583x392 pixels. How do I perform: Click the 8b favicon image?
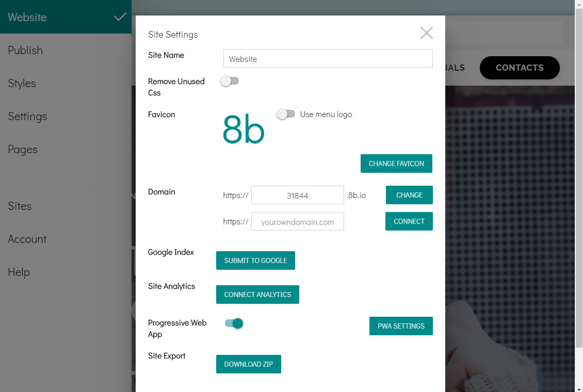tap(244, 129)
